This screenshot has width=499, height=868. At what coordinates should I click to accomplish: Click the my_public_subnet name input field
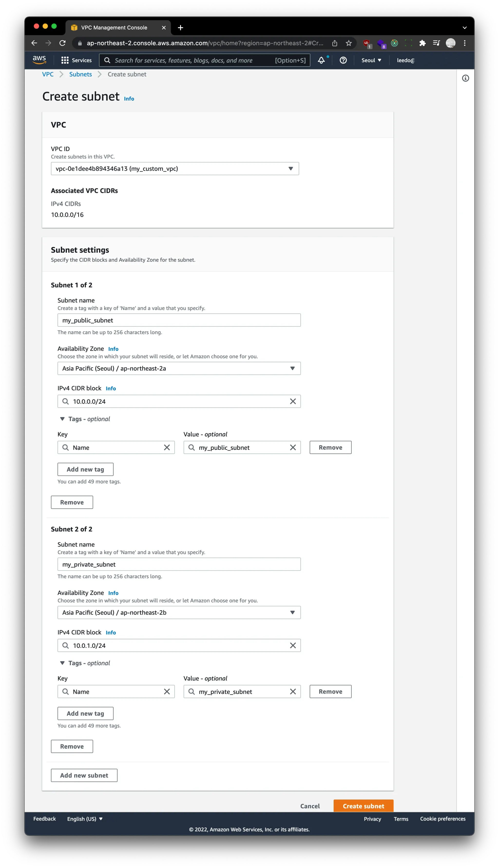coord(179,320)
